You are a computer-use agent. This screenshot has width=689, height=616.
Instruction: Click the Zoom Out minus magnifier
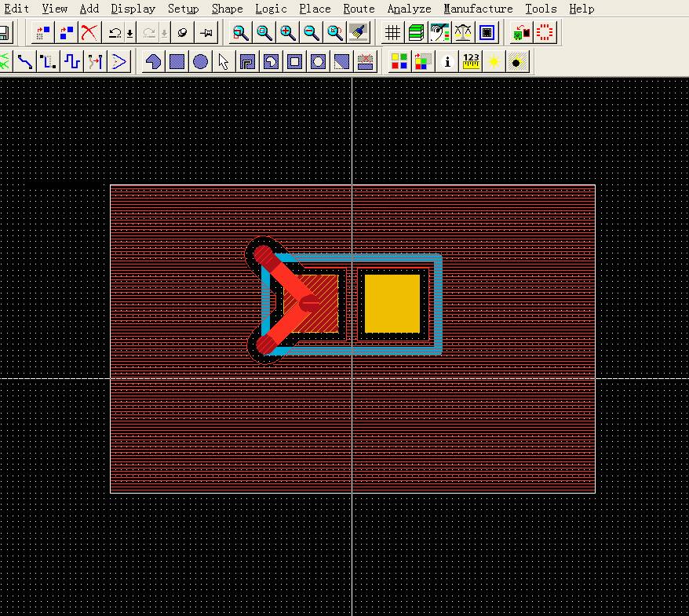(312, 32)
